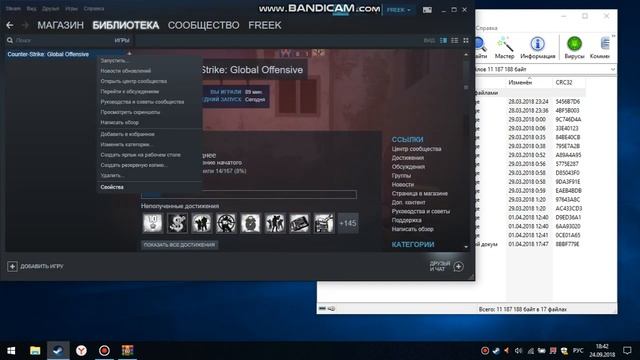The image size is (640, 360).
Task: Click WinRAR Вирусы scan toolbar icon
Action: click(x=574, y=47)
